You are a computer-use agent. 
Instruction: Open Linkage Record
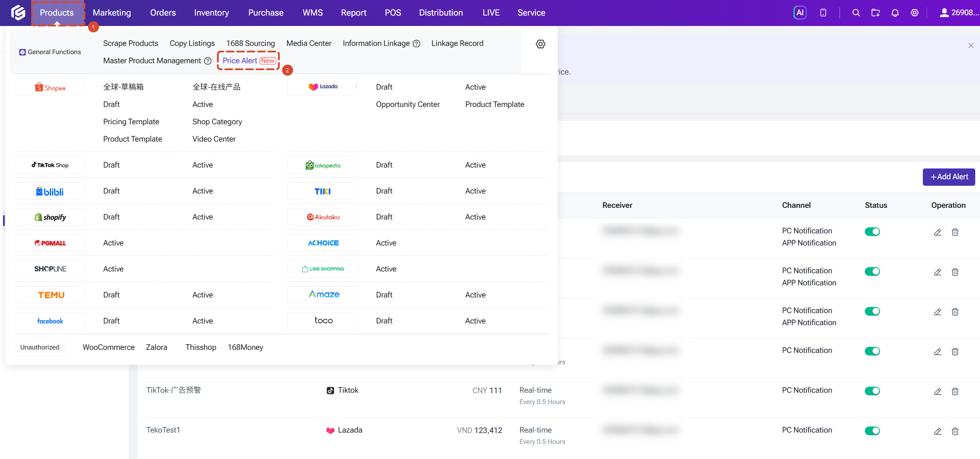[457, 43]
